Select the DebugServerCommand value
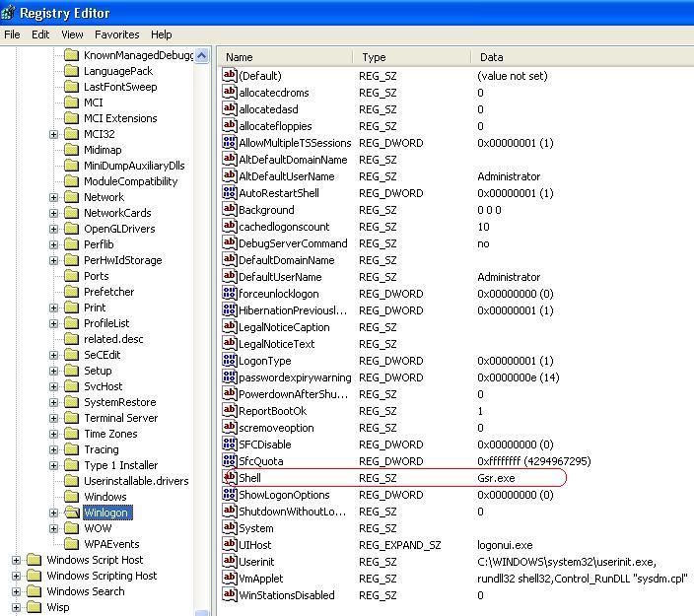The height and width of the screenshot is (616, 694). pos(293,243)
